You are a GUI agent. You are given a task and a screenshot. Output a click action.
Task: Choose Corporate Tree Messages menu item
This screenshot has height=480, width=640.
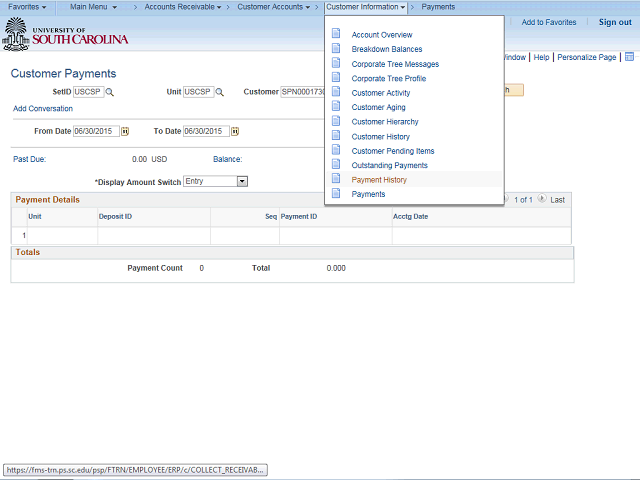[395, 64]
